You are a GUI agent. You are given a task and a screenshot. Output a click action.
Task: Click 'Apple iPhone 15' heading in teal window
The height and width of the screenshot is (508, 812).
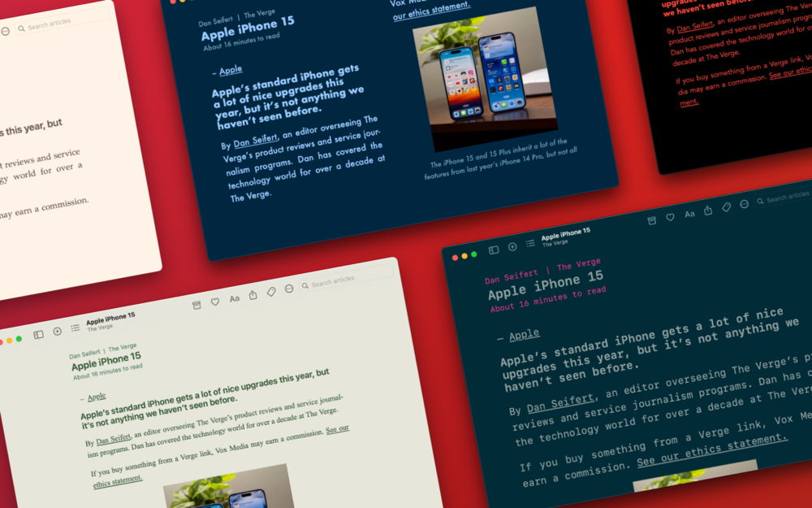click(x=546, y=285)
